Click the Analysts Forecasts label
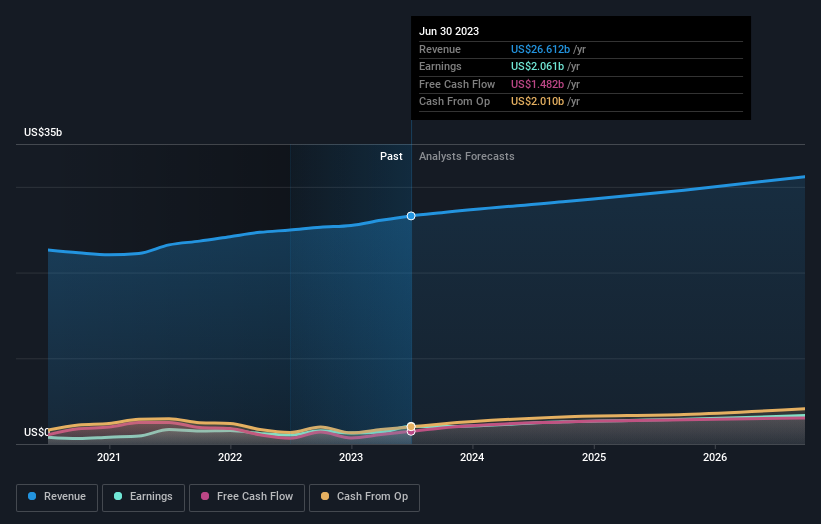This screenshot has width=821, height=524. coord(467,157)
